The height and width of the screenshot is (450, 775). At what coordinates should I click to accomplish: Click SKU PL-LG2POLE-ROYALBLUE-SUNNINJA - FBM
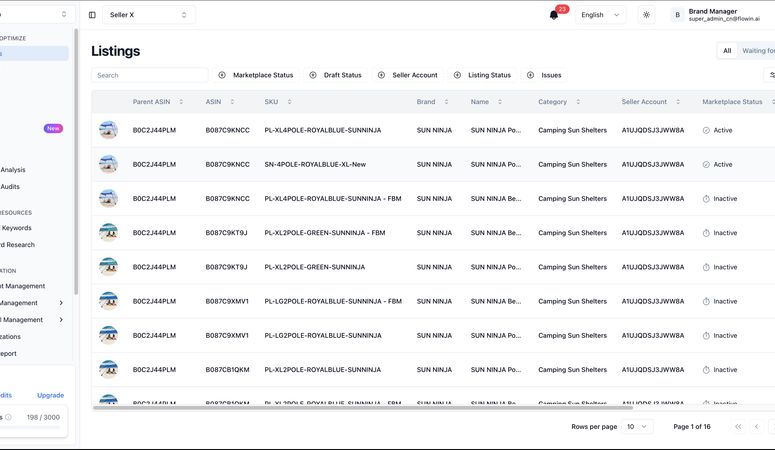pyautogui.click(x=333, y=301)
